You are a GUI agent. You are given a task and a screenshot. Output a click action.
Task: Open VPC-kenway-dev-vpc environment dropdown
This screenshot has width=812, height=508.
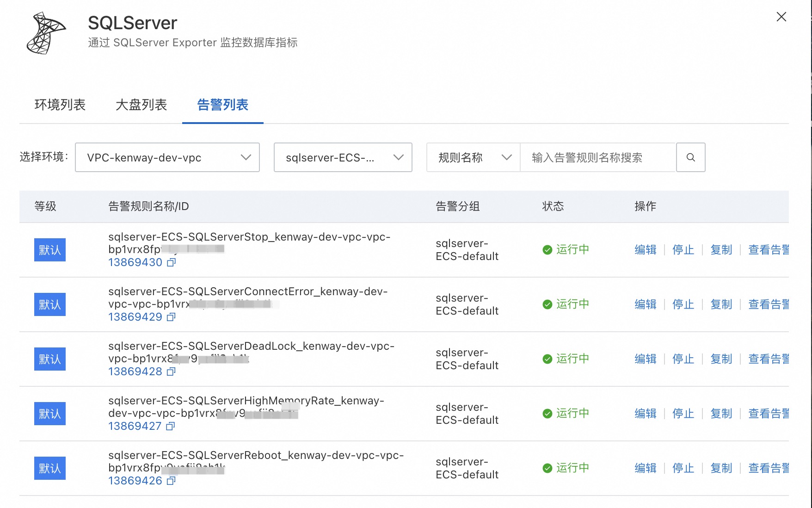pyautogui.click(x=167, y=157)
